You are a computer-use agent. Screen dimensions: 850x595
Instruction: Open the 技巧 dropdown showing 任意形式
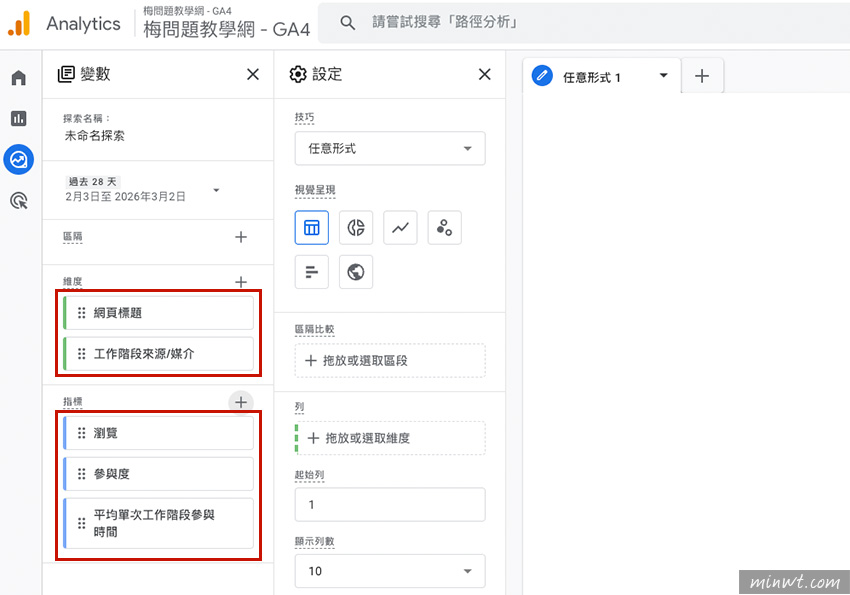(389, 147)
